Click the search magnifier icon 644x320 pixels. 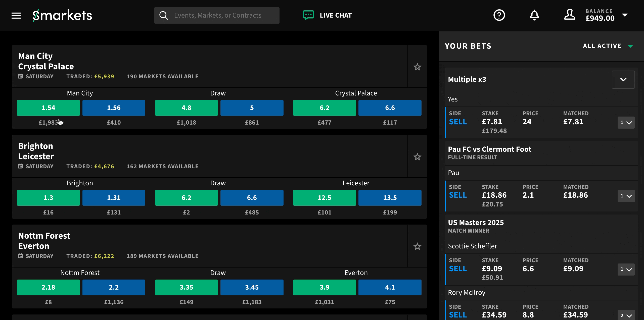coord(164,15)
